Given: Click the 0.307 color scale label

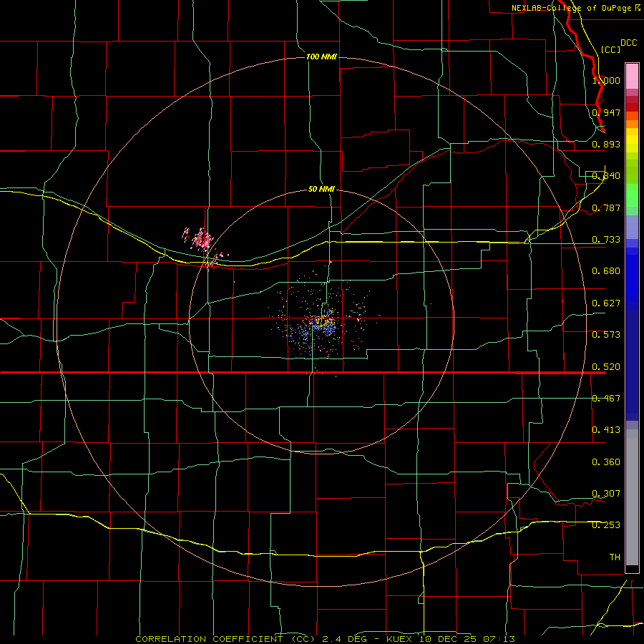Looking at the screenshot, I should pos(606,494).
